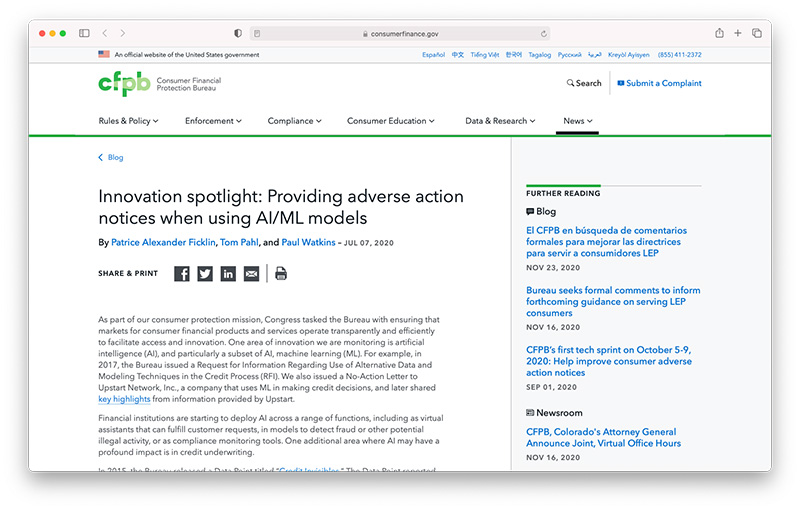Switch language to Arabic
The width and height of the screenshot is (800, 509).
(595, 55)
